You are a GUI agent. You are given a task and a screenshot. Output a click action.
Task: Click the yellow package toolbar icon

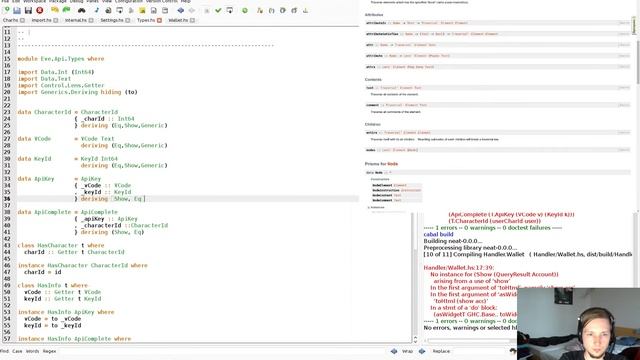[x=142, y=10]
